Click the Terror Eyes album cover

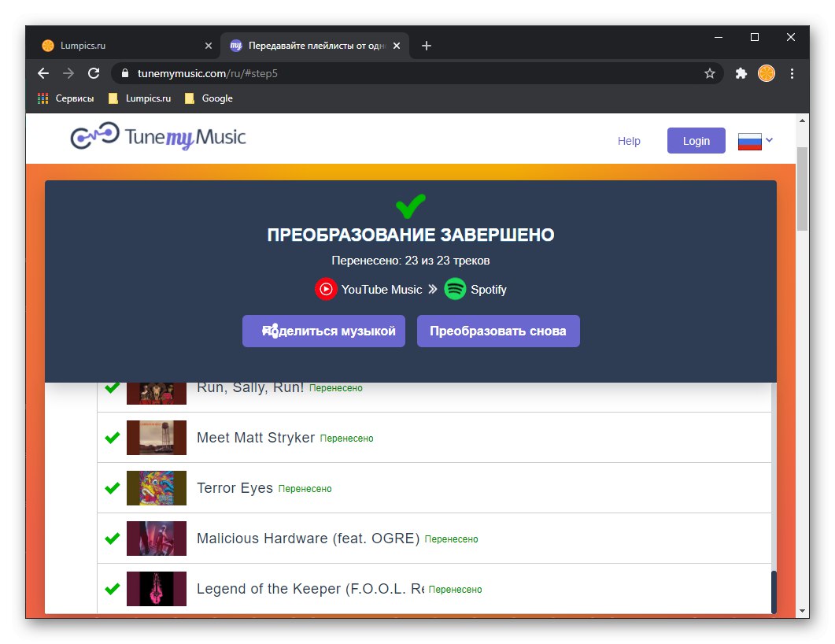(157, 488)
